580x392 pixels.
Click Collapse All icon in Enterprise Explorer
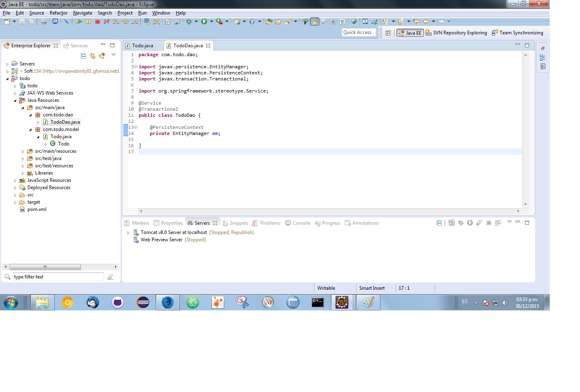pyautogui.click(x=83, y=56)
